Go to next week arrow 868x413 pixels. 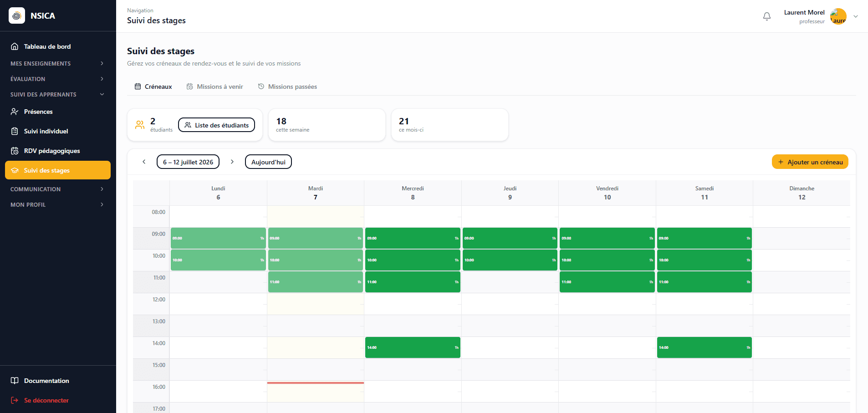click(x=232, y=162)
